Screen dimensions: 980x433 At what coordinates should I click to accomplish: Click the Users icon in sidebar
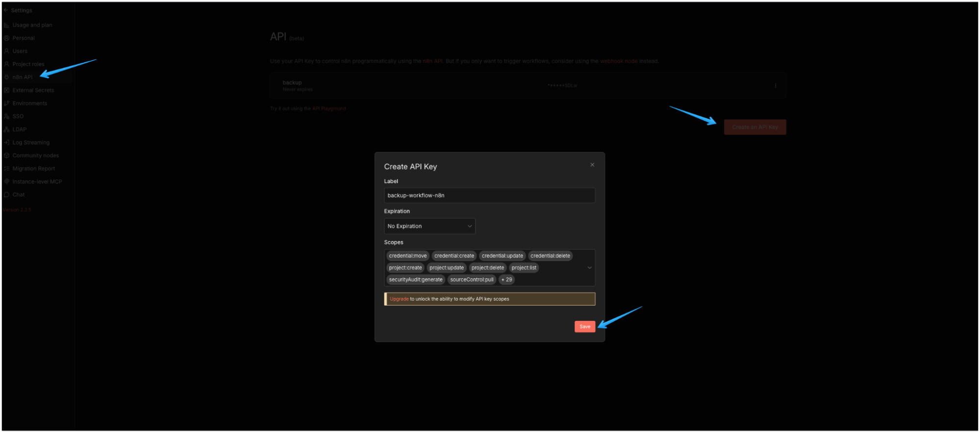coord(7,51)
